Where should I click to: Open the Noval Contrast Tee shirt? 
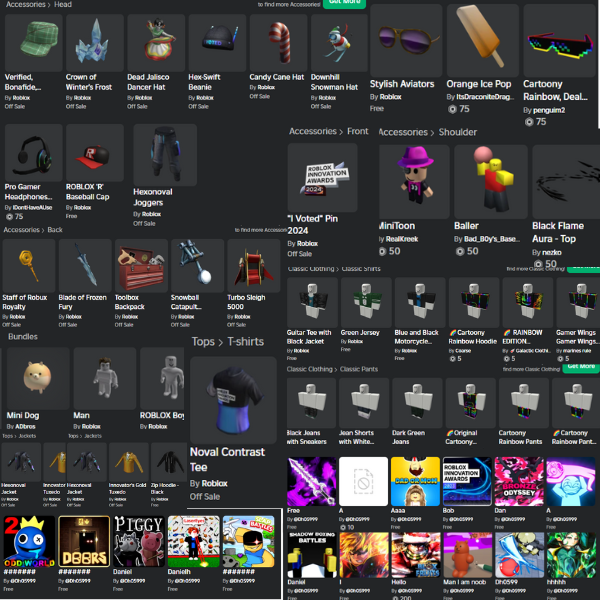pyautogui.click(x=233, y=400)
